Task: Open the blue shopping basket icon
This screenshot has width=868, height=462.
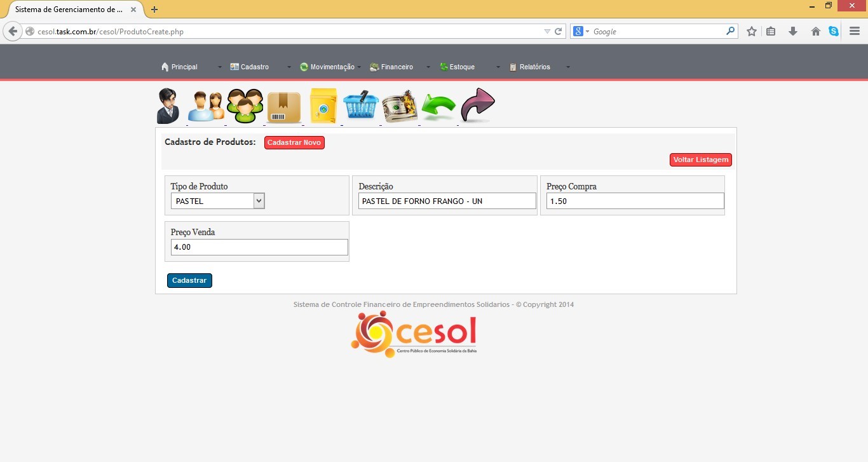Action: pyautogui.click(x=361, y=106)
